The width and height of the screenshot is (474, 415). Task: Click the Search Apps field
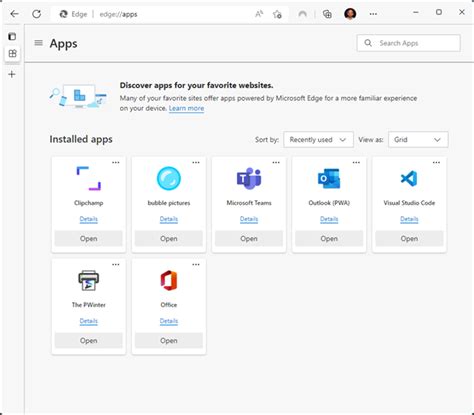click(x=409, y=43)
